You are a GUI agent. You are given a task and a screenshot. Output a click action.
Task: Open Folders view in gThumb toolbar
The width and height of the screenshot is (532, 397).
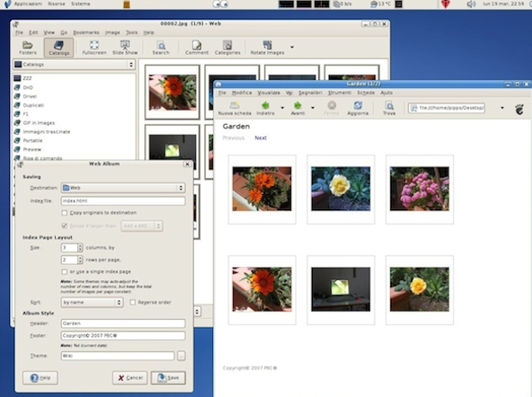28,47
